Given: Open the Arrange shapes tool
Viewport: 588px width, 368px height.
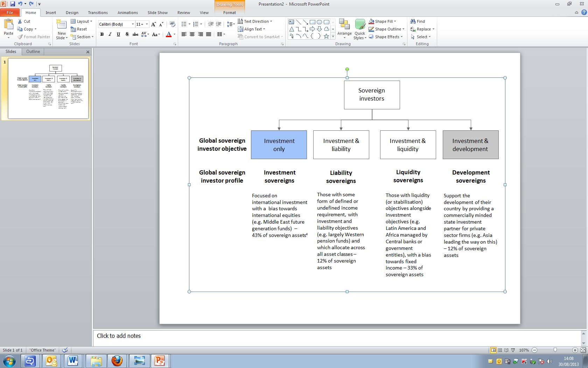Looking at the screenshot, I should [x=344, y=28].
